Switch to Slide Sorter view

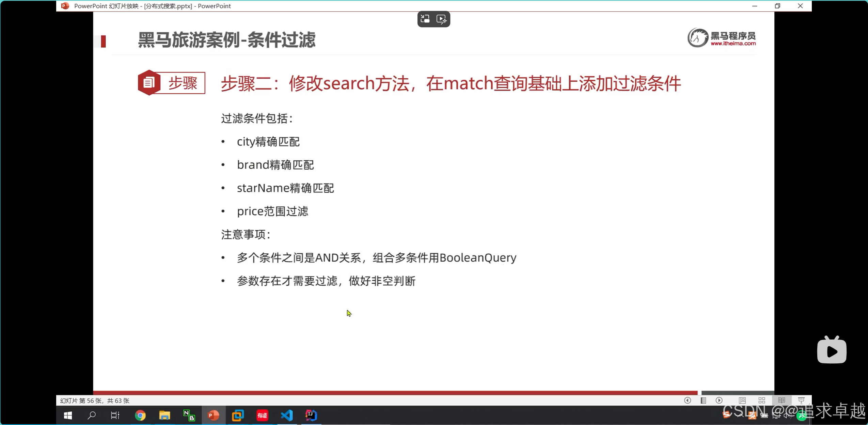(762, 400)
